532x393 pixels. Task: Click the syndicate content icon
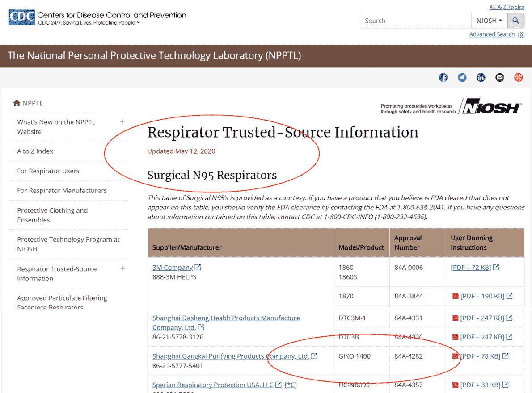coord(519,78)
